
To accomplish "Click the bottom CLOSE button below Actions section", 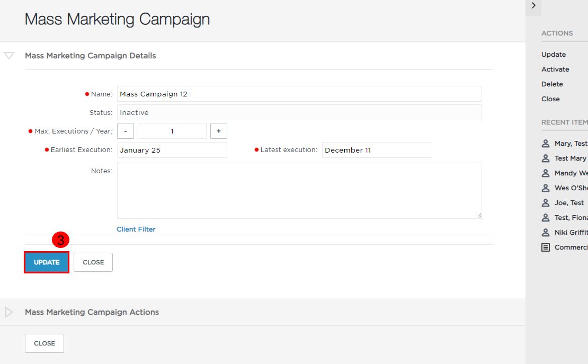I will [x=44, y=343].
